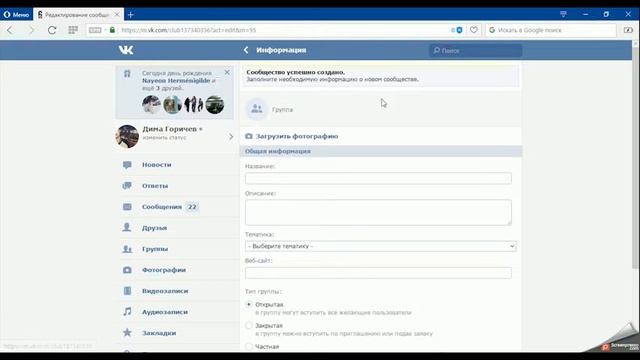
Task: Go forward with browser forward arrow
Action: [x=31, y=30]
